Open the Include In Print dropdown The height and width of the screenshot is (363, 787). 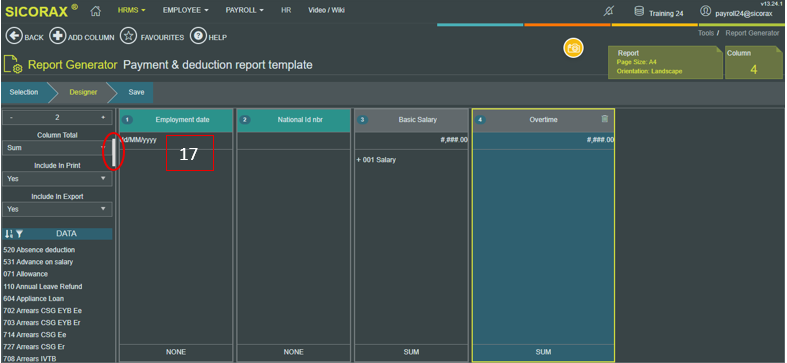pyautogui.click(x=57, y=179)
